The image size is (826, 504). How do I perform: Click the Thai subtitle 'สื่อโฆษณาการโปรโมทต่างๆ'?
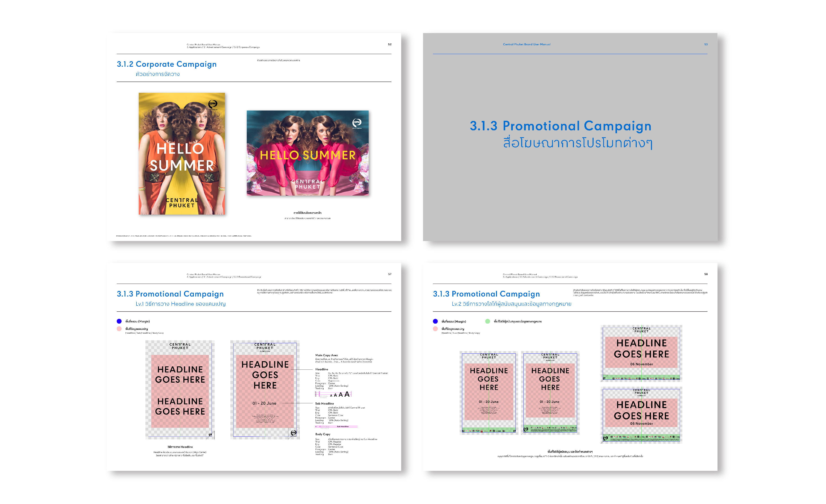(x=578, y=143)
